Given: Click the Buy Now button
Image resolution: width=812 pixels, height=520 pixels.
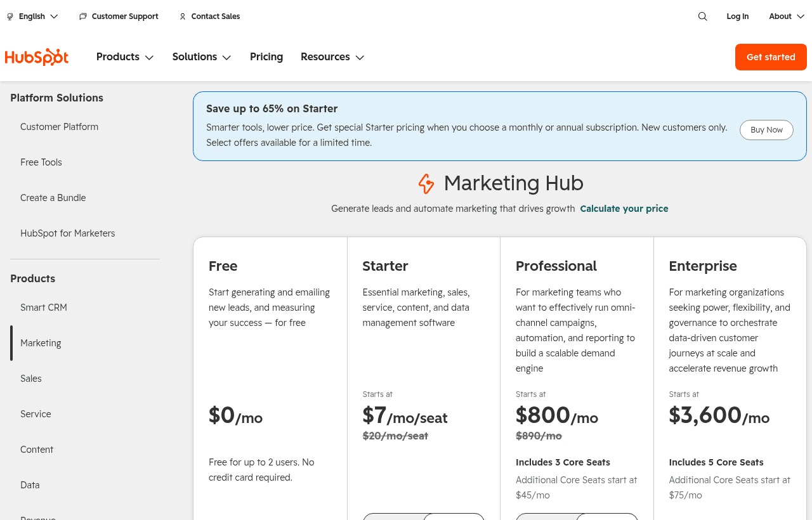Looking at the screenshot, I should [766, 130].
